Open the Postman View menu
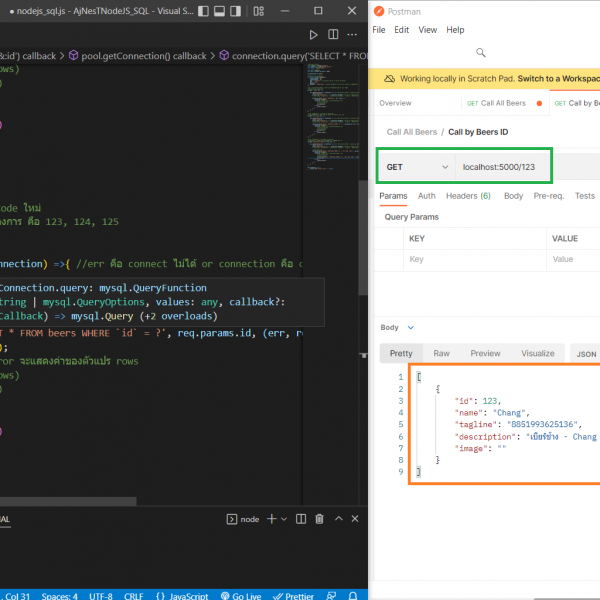The image size is (600, 600). [427, 30]
